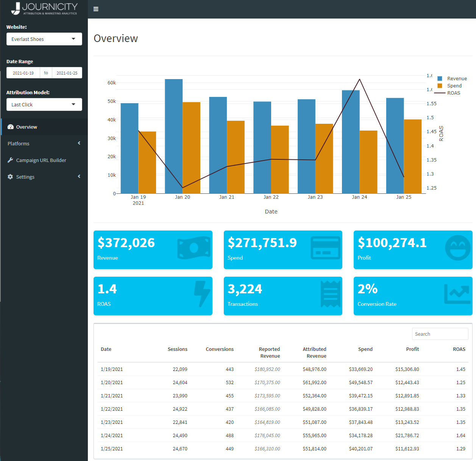Viewport: 476px width, 461px height.
Task: Click the Overview dashboard gauge icon
Action: [11, 127]
